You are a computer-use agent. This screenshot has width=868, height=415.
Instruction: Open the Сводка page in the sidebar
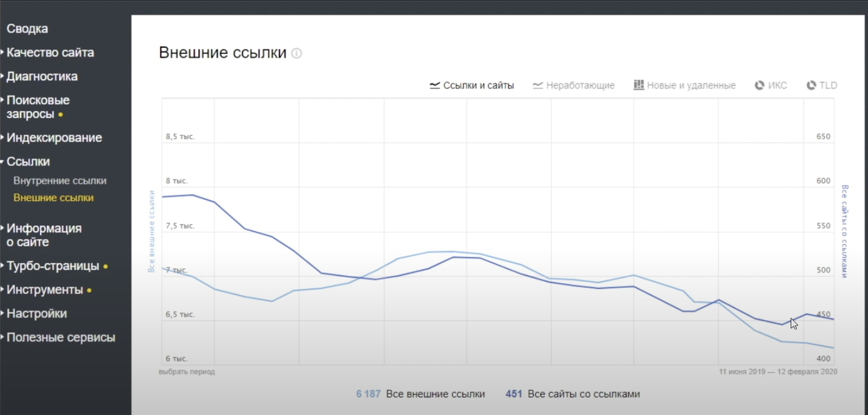[x=27, y=29]
